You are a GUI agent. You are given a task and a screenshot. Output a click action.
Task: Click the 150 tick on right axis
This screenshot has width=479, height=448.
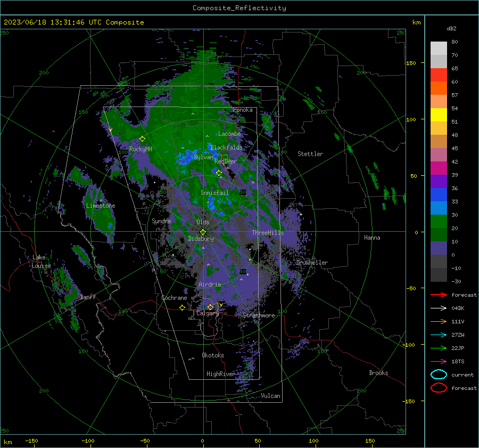point(411,63)
